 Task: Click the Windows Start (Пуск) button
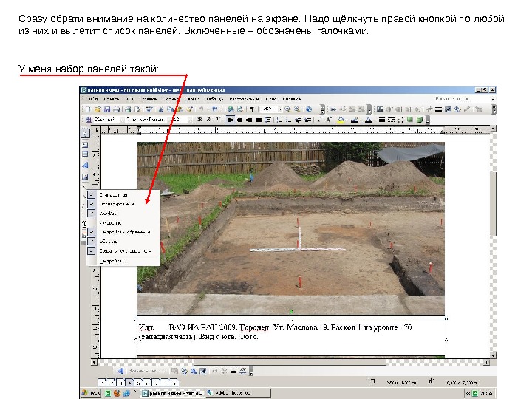point(91,393)
